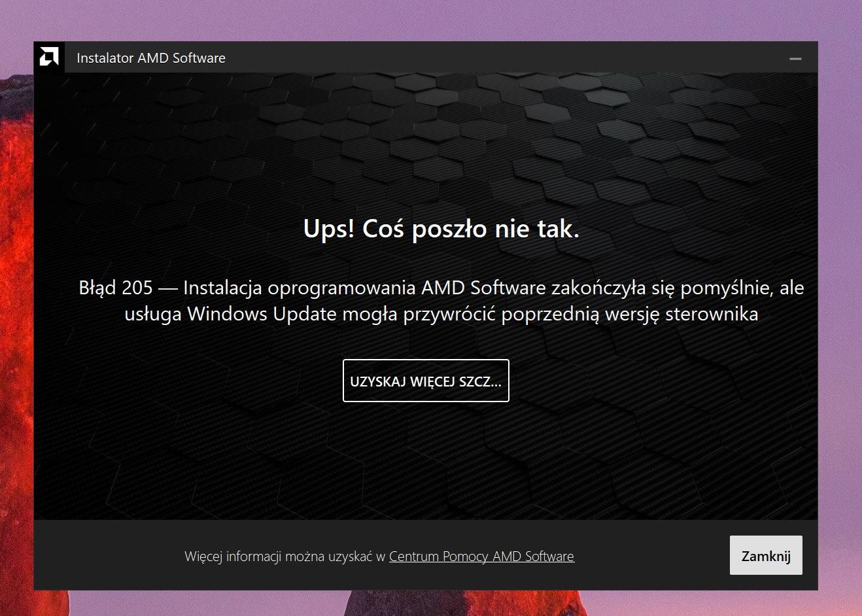Image resolution: width=862 pixels, height=616 pixels.
Task: Close the installer with the Zamknij button
Action: pos(766,556)
